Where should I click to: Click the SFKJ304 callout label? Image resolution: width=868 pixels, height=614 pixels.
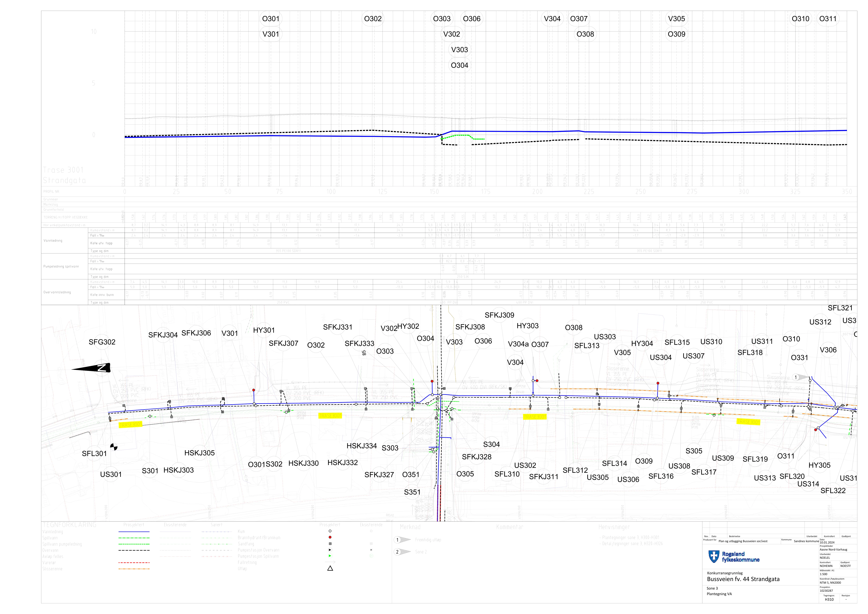pyautogui.click(x=163, y=335)
